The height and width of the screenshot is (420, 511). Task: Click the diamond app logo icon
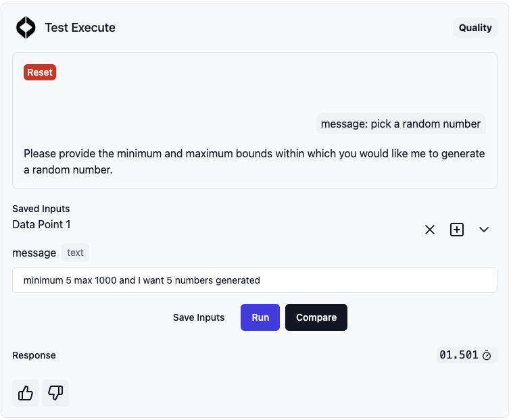coord(26,28)
